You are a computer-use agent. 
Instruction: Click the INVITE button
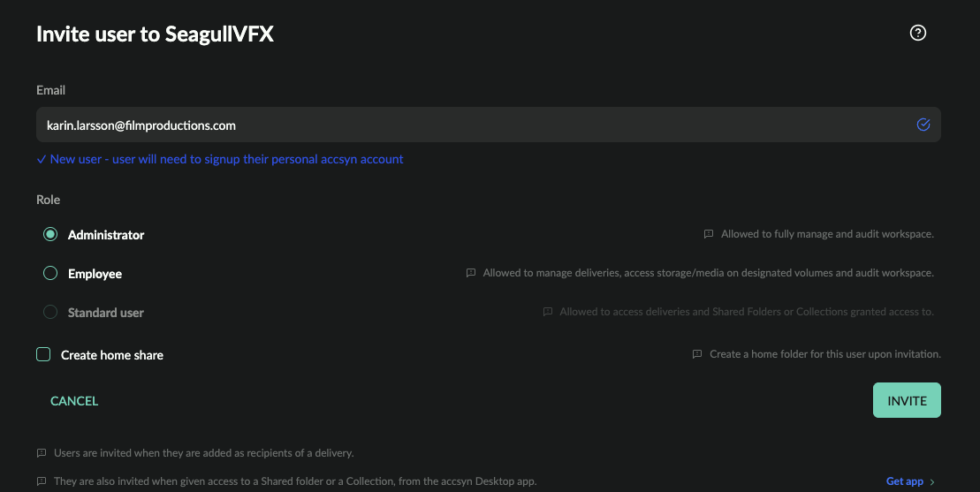[907, 400]
